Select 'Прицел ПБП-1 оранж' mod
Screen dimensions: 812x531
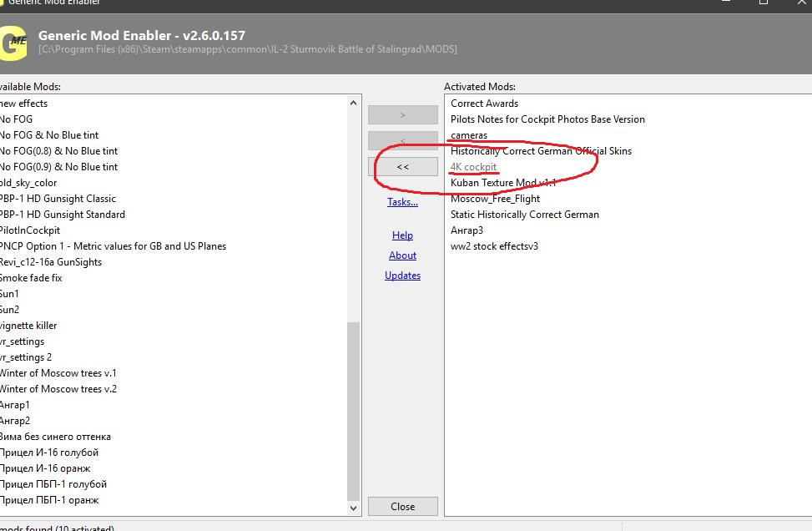50,500
